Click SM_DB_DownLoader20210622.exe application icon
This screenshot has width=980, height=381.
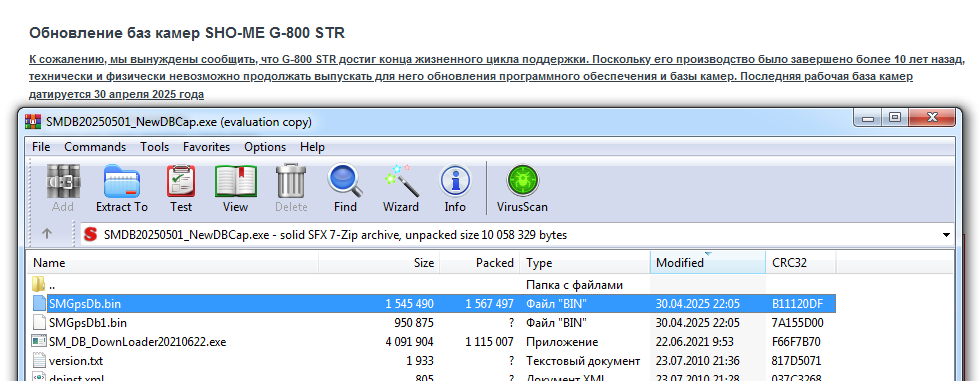click(39, 342)
